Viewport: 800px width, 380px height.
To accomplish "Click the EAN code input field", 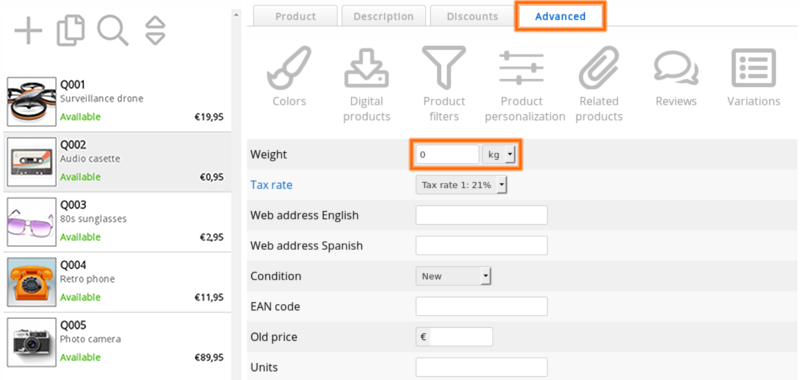I will [x=482, y=307].
